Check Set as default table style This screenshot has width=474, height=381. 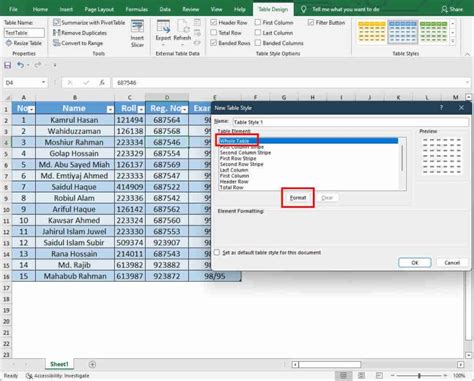(x=217, y=252)
